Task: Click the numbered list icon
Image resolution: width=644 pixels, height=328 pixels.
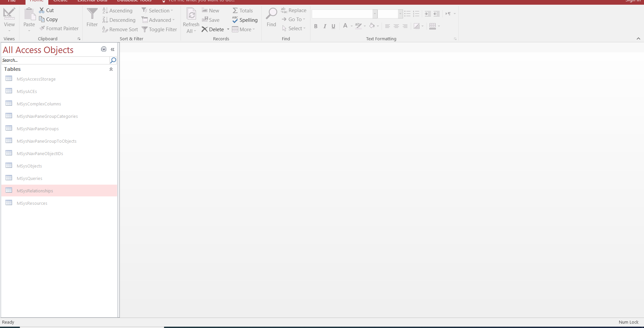Action: pyautogui.click(x=416, y=14)
